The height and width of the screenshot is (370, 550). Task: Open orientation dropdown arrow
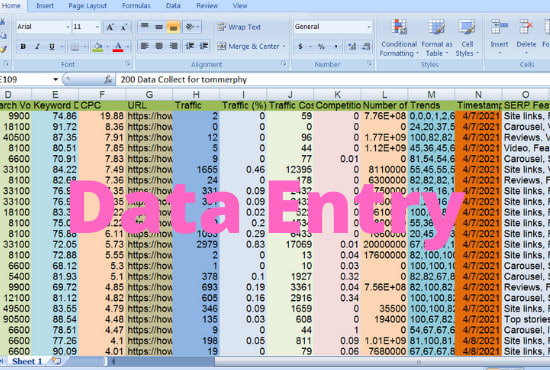click(x=198, y=27)
